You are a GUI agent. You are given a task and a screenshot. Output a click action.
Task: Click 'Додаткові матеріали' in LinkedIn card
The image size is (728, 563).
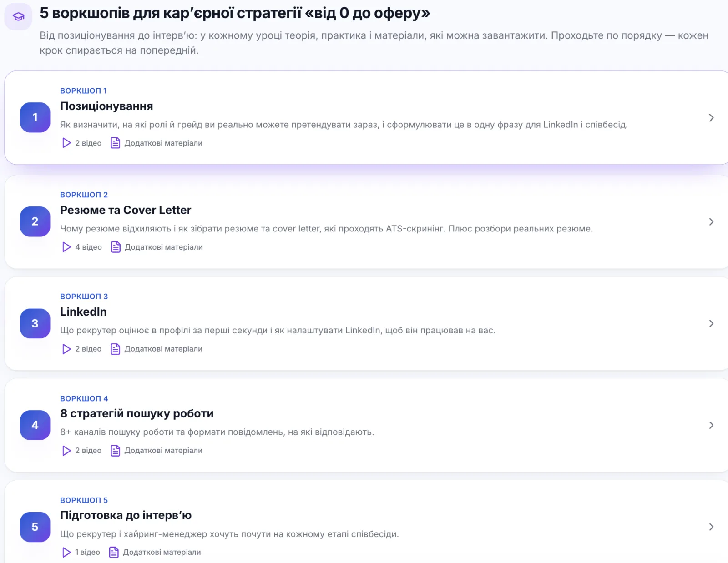[x=163, y=349]
